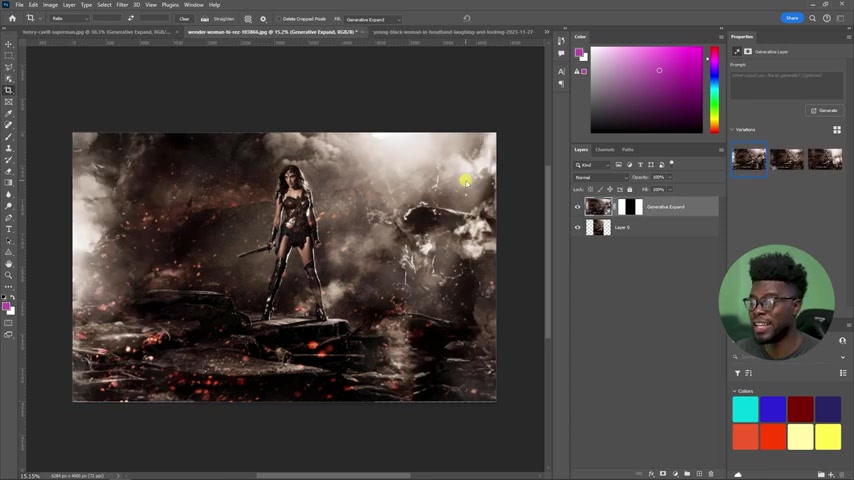This screenshot has height=480, width=854.
Task: Click the Share button
Action: click(x=792, y=18)
